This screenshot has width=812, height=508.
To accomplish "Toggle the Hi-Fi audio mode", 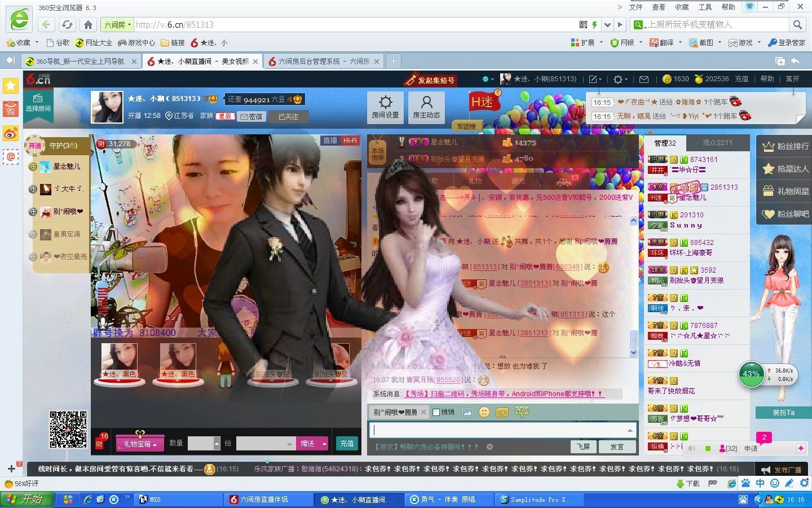I will click(350, 141).
